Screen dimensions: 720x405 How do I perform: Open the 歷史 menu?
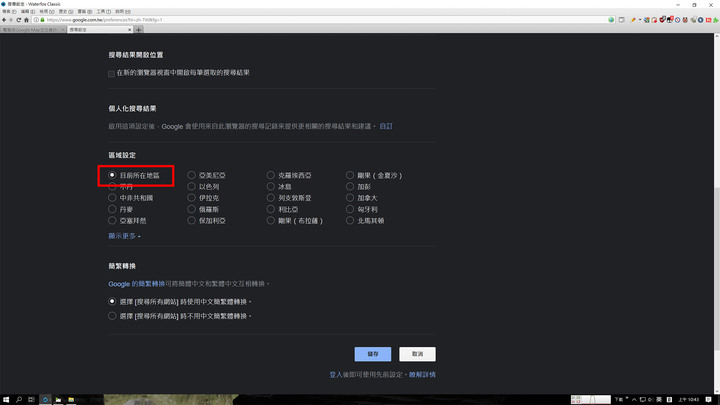point(66,11)
